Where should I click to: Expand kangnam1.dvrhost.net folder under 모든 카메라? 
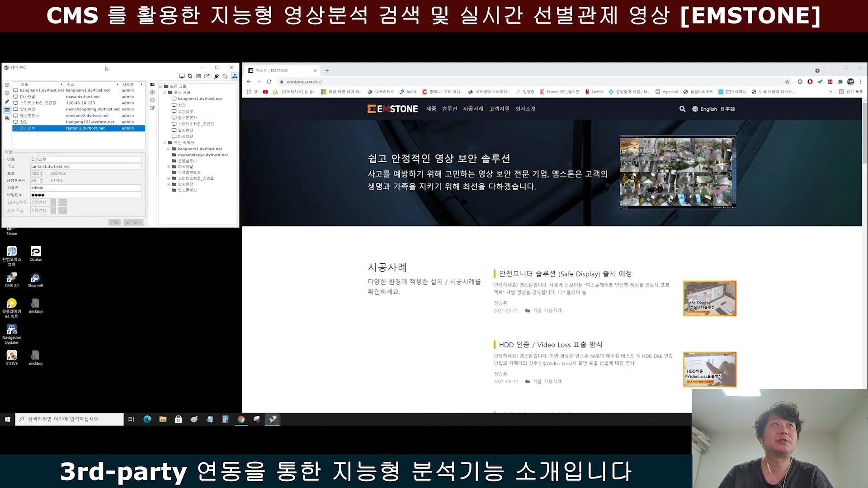(x=169, y=149)
